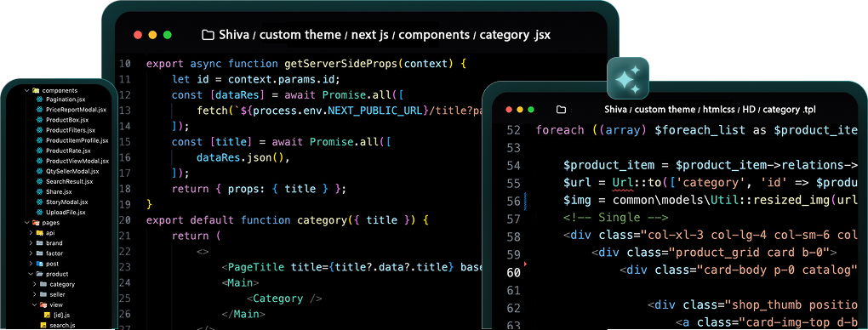This screenshot has height=330, width=868.
Task: Click line number 20 in jsx editor
Action: click(x=125, y=220)
